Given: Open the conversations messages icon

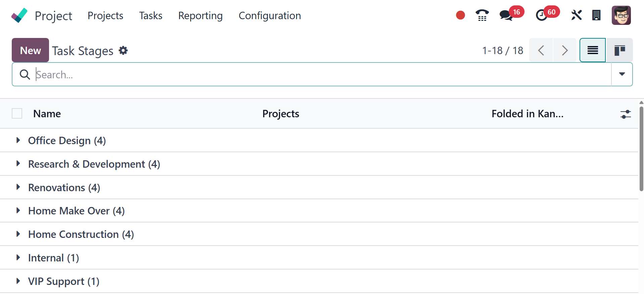Looking at the screenshot, I should point(506,15).
